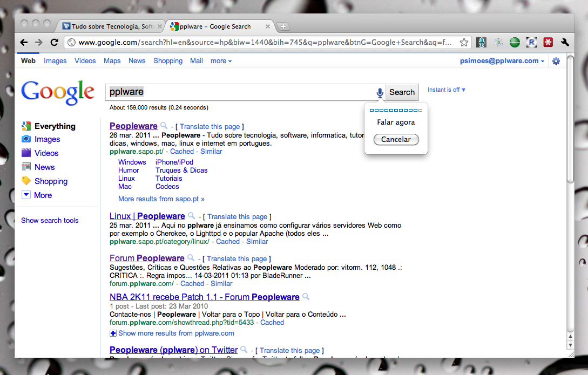588x375 pixels.
Task: Open Codecs sitelink
Action: coord(167,187)
